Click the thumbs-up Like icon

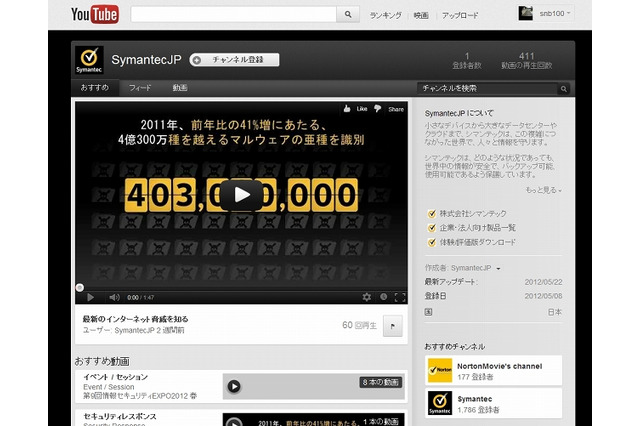click(347, 109)
